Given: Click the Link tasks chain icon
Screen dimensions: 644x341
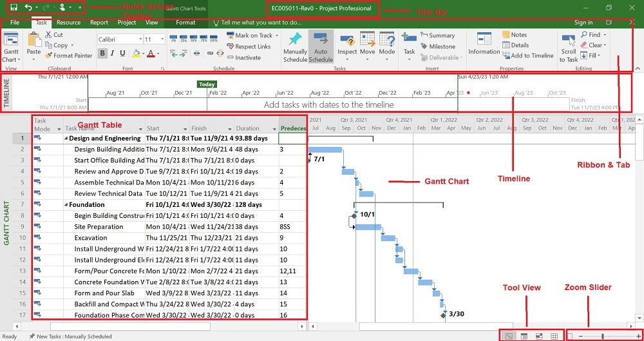Looking at the screenshot, I should click(210, 54).
